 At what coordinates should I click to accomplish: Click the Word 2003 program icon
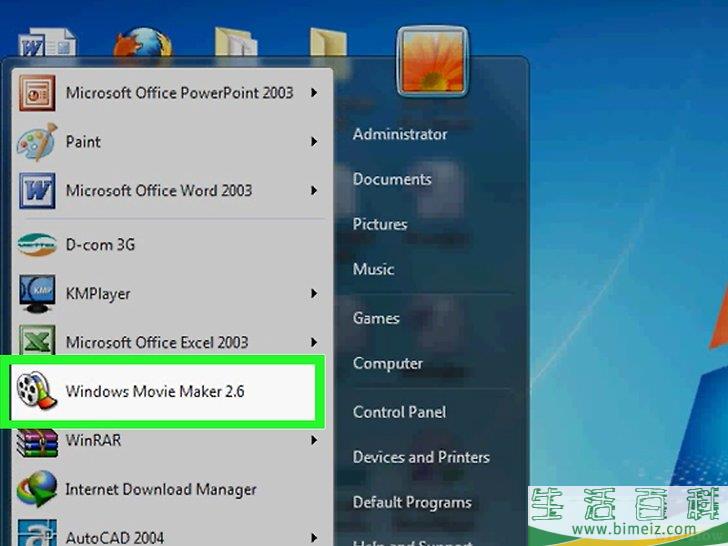(x=37, y=190)
